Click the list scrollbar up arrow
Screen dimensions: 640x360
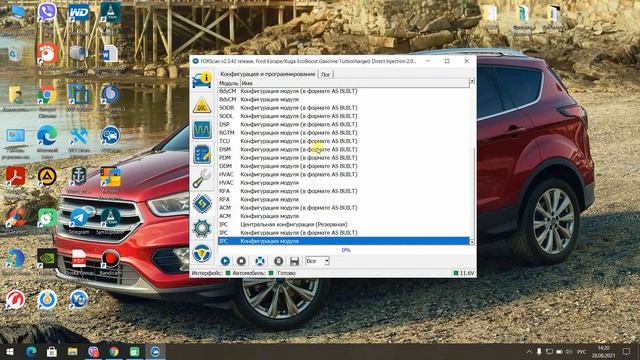pyautogui.click(x=472, y=82)
